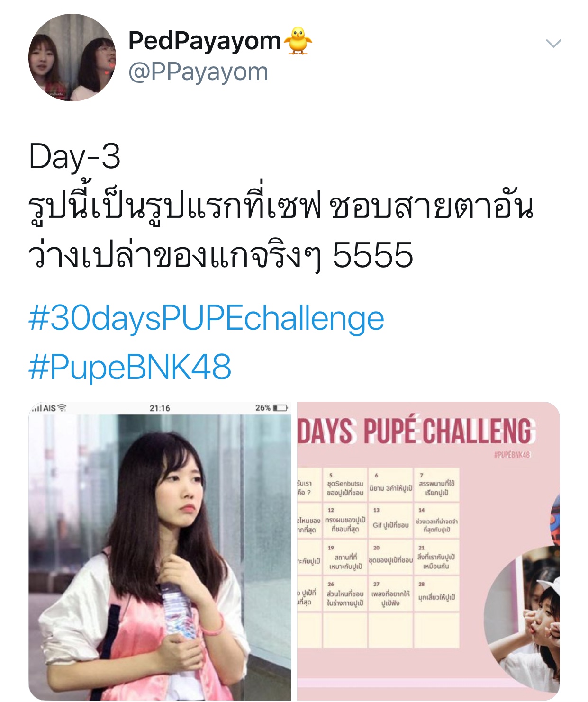Open the #PupeBNK48 hashtag
Screen dimensions: 588x702
click(x=130, y=367)
